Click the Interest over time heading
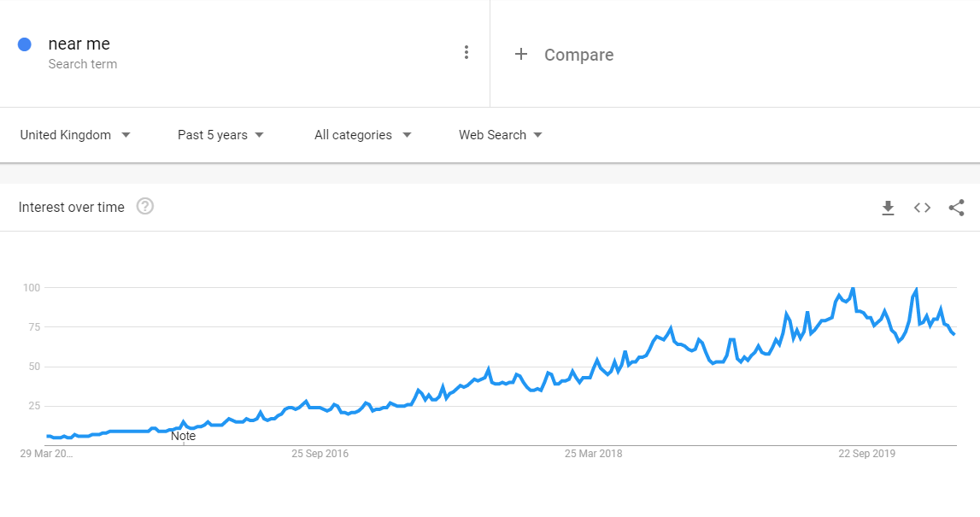 coord(71,208)
